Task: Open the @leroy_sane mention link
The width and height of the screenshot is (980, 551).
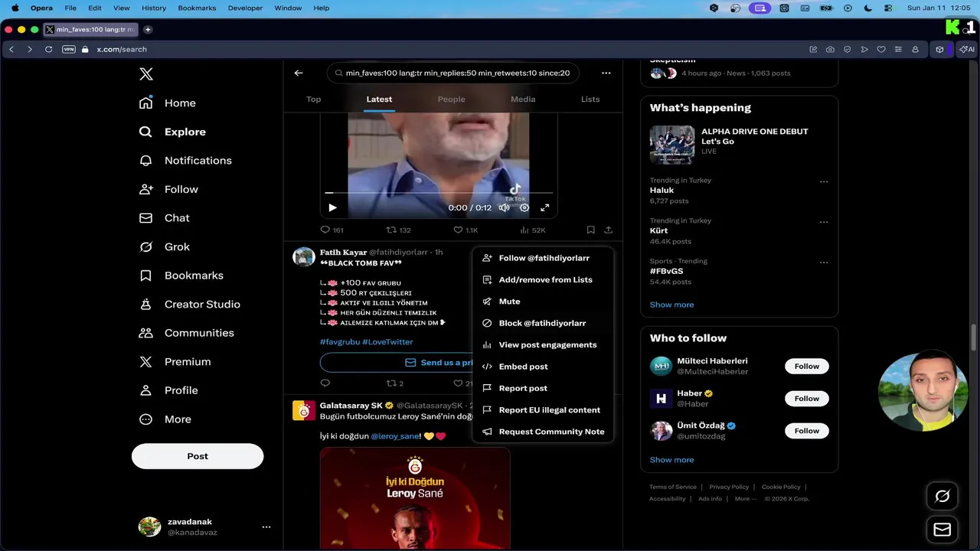Action: point(395,436)
